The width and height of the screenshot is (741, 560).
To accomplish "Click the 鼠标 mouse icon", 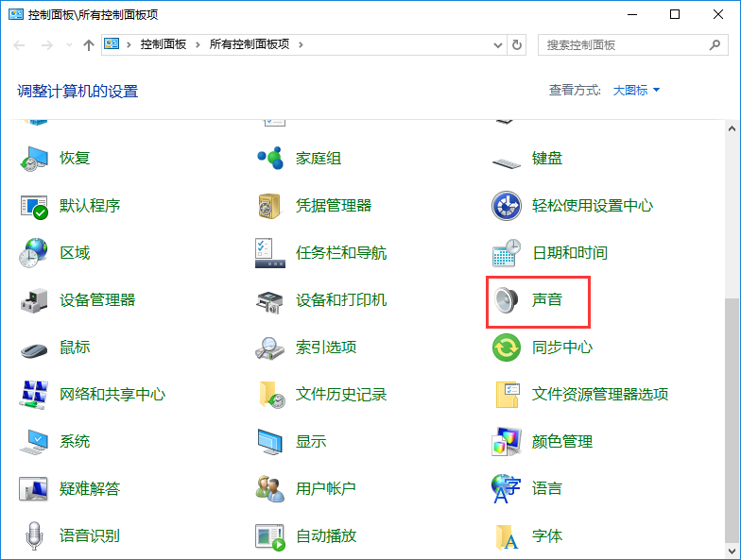I will [x=35, y=348].
